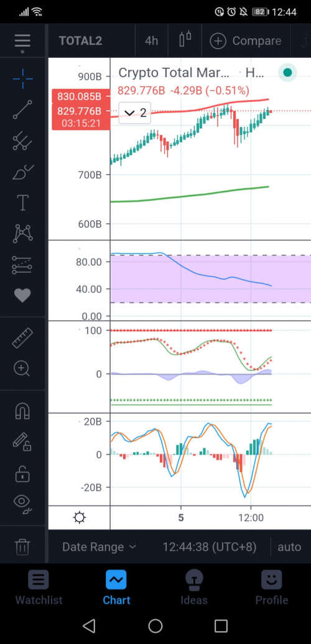Select the crosshair cursor tool
The image size is (311, 644).
(22, 78)
